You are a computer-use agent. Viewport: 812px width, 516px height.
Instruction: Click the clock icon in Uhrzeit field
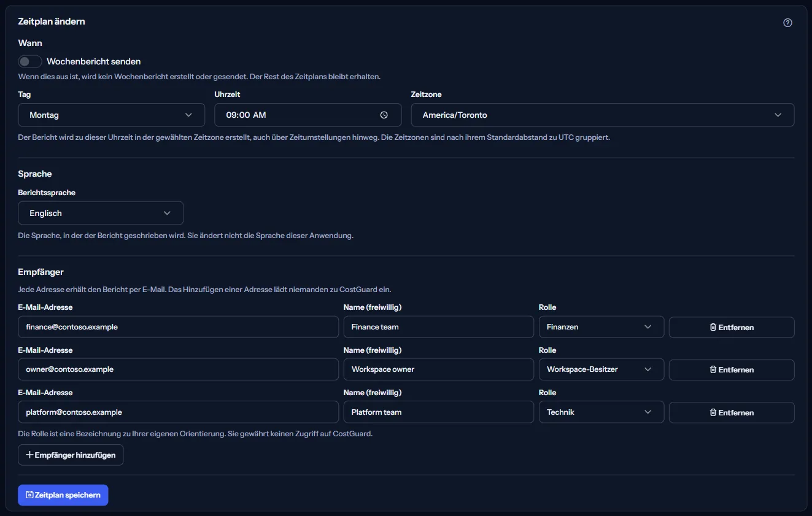(x=384, y=115)
